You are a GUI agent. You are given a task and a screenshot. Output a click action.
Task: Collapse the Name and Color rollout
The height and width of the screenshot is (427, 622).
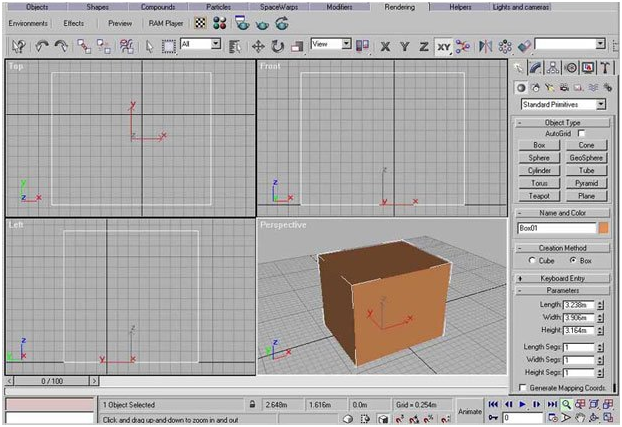click(562, 213)
